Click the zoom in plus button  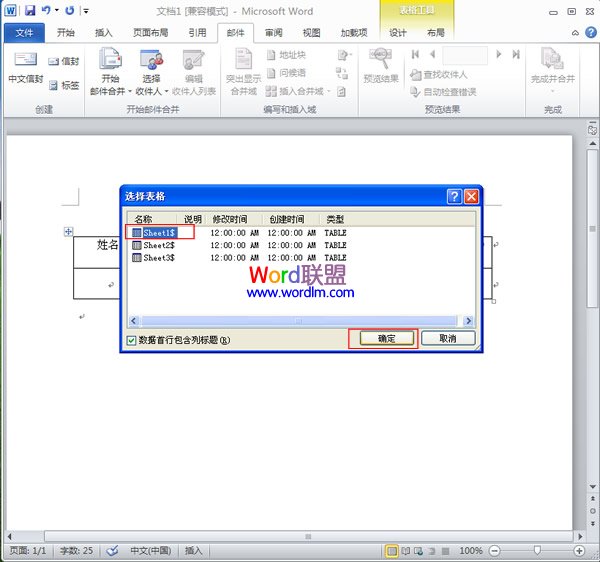pyautogui.click(x=579, y=551)
